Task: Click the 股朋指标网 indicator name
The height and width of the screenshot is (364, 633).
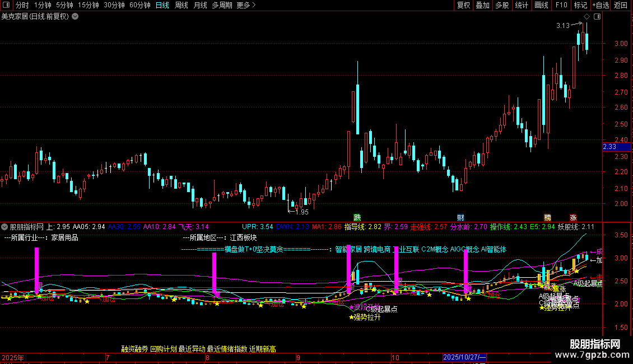Action: pyautogui.click(x=27, y=227)
